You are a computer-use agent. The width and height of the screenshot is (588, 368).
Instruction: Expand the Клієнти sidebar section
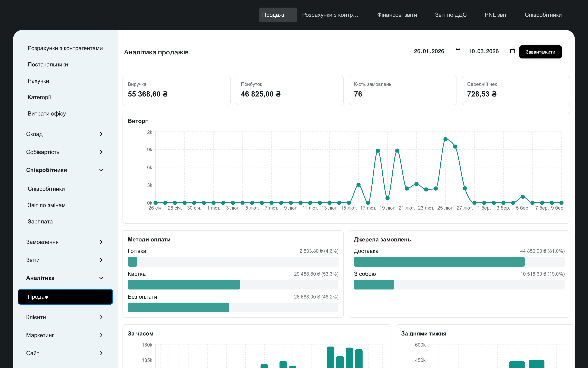pyautogui.click(x=65, y=317)
